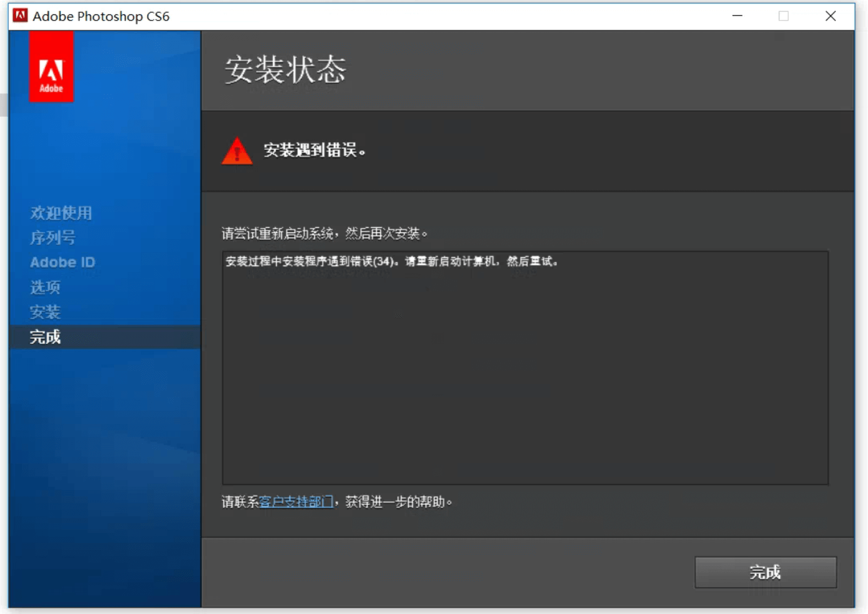Select the highlighted 完成 step in sidebar
This screenshot has width=868, height=614.
click(x=105, y=337)
